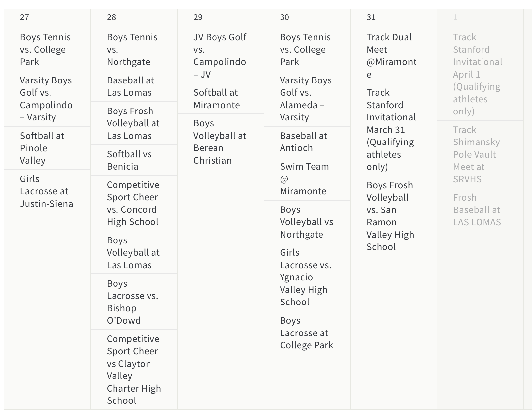Open Track Shimansky Pole Vault Meet
Image resolution: width=532 pixels, height=415 pixels.
click(x=476, y=154)
